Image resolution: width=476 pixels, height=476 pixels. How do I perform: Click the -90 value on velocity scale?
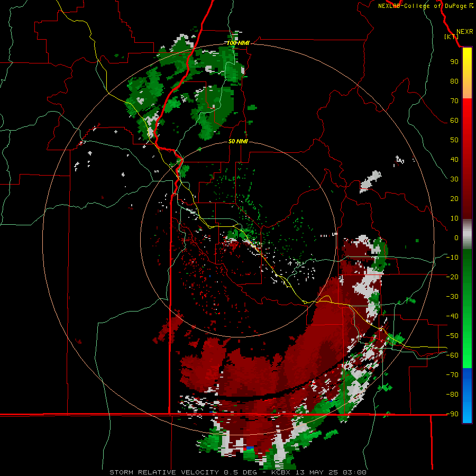pos(452,414)
